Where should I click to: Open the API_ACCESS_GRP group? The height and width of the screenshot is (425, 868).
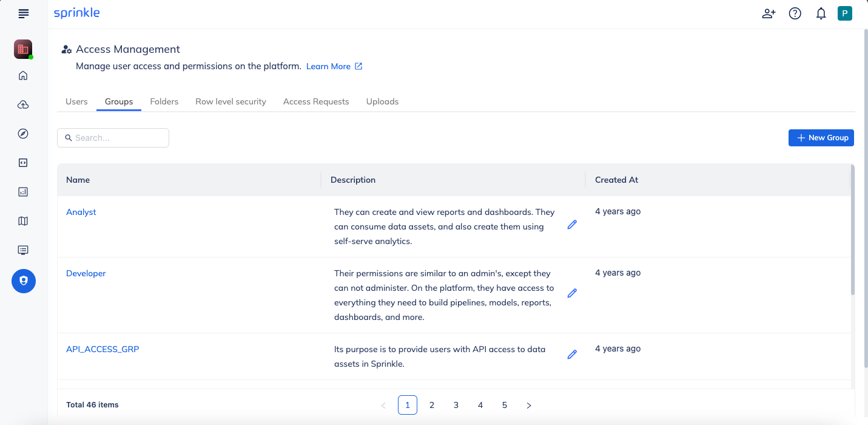point(103,349)
